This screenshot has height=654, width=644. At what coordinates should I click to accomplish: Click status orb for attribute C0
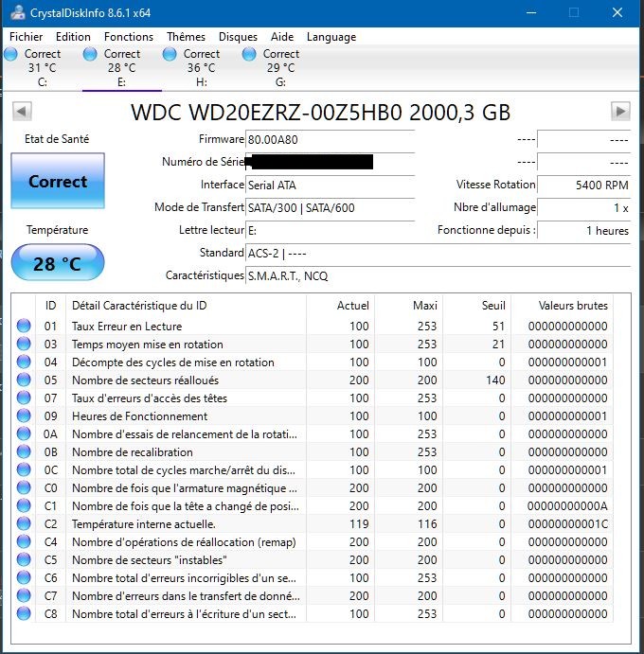tap(24, 487)
